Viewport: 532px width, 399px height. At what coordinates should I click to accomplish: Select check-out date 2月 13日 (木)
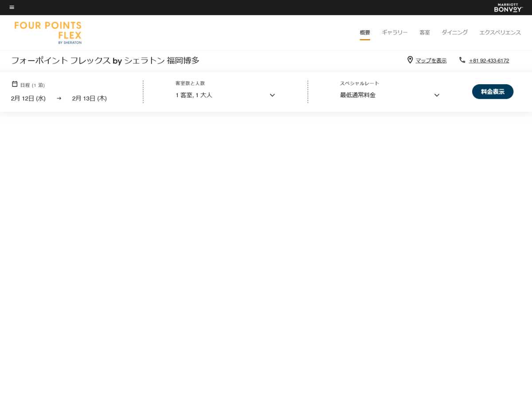click(90, 98)
